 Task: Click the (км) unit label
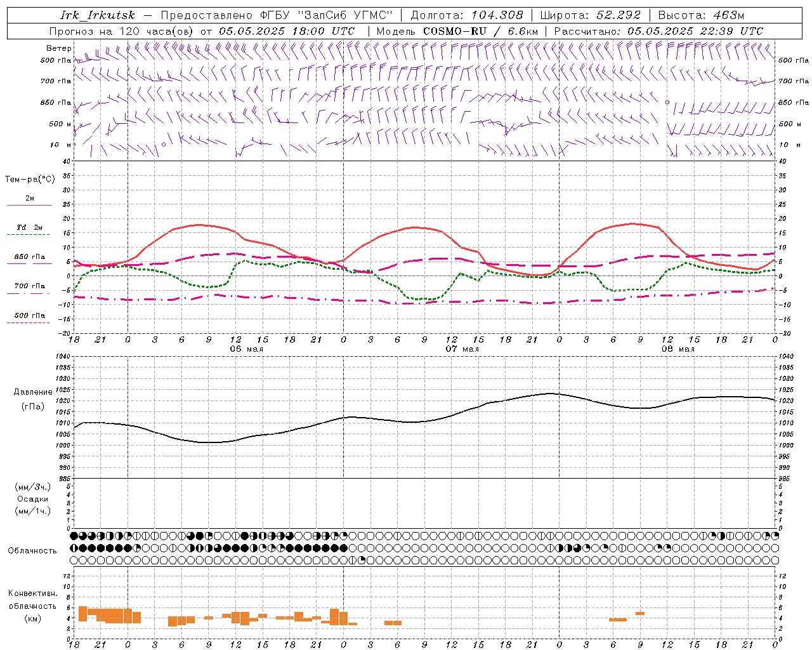pos(33,618)
